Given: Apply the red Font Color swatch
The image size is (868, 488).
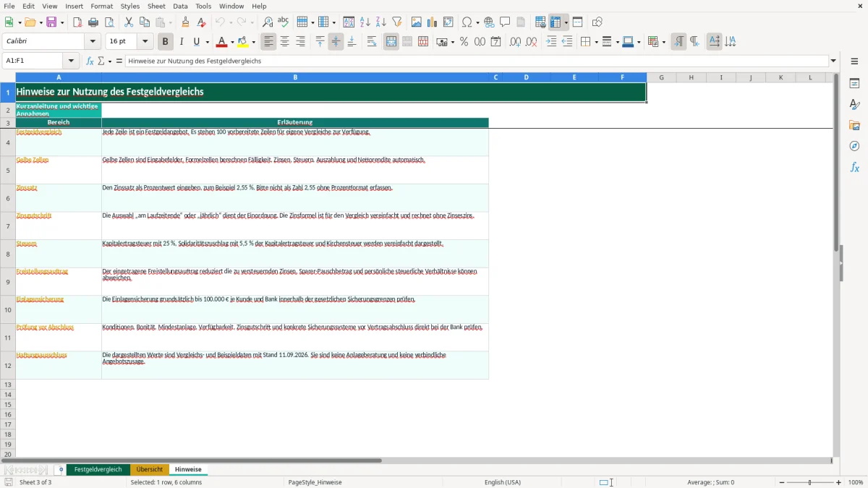Looking at the screenshot, I should click(x=223, y=42).
